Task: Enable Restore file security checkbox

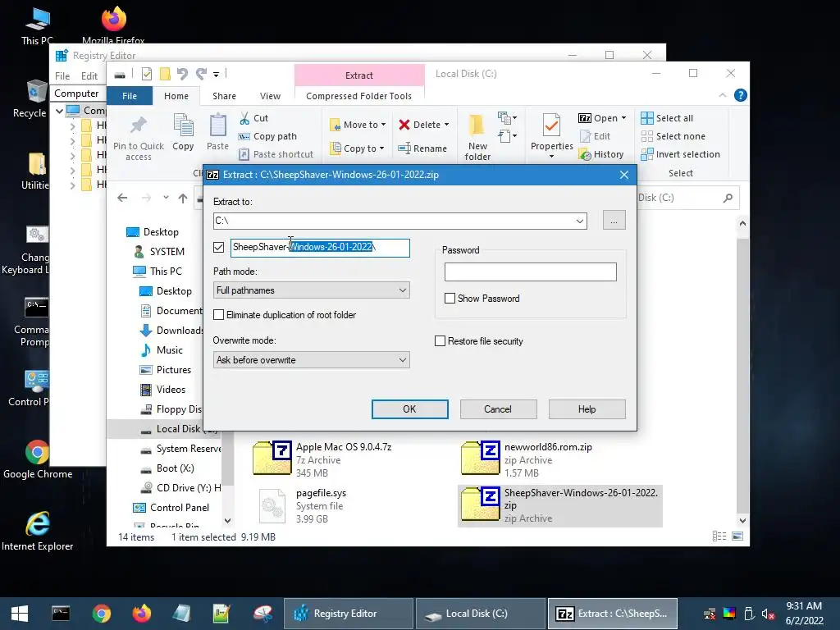Action: coord(440,340)
